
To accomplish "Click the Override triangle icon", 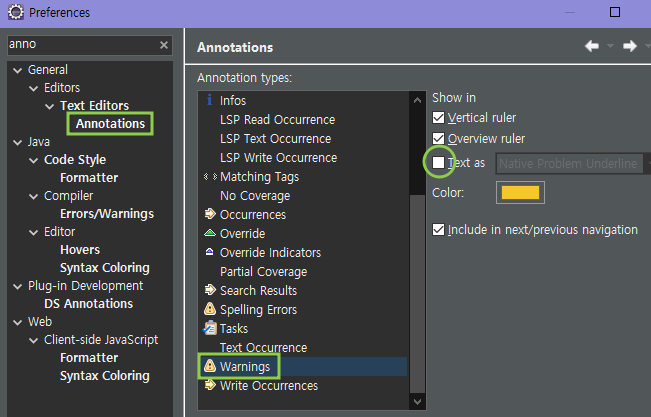I will point(210,234).
